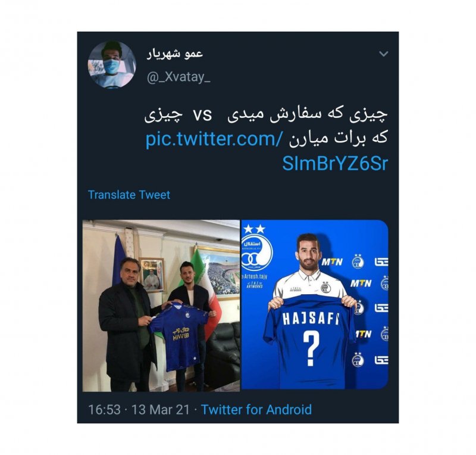This screenshot has height=455, width=476.
Task: Click the top MTN sponsor logo
Action: click(x=332, y=261)
